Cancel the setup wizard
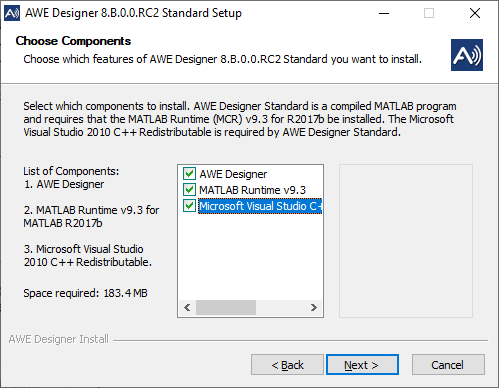 pos(448,365)
